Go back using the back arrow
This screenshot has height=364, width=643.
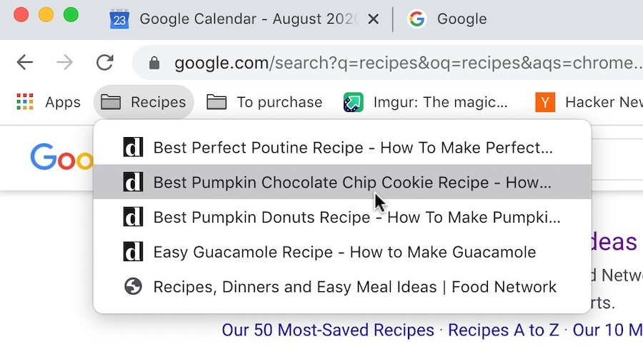tap(24, 63)
